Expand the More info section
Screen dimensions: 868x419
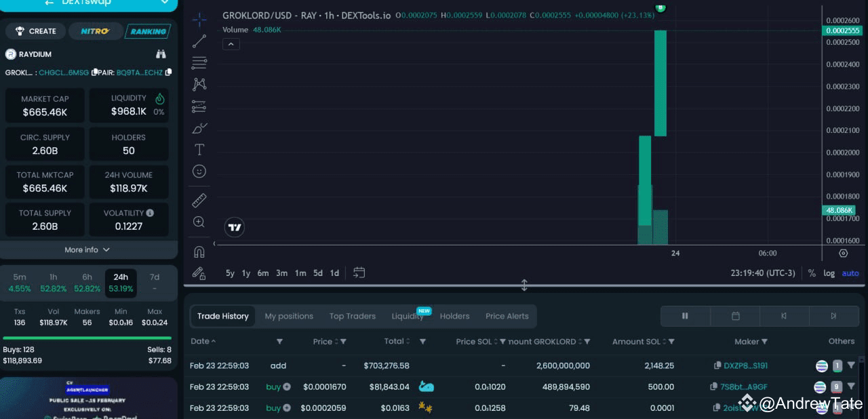[87, 250]
